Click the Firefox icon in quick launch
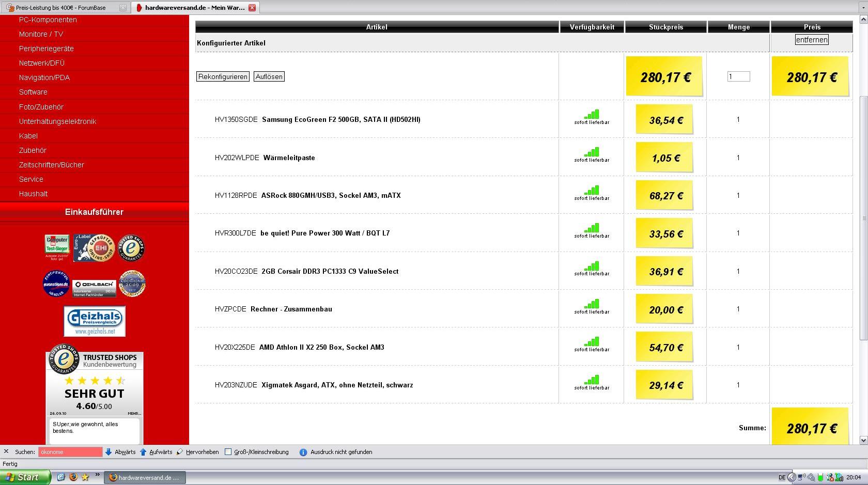The image size is (868, 485). pyautogui.click(x=73, y=477)
